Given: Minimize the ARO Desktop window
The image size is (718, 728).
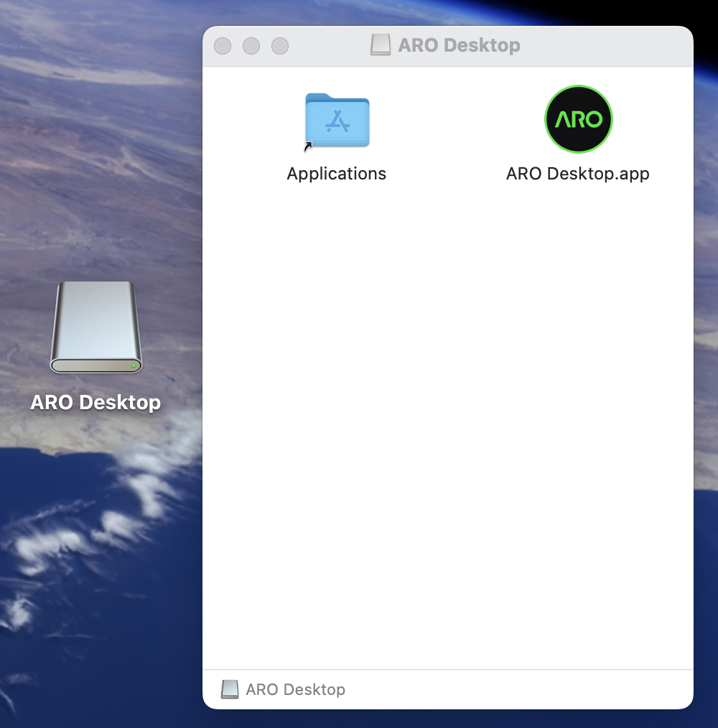Looking at the screenshot, I should coord(251,45).
